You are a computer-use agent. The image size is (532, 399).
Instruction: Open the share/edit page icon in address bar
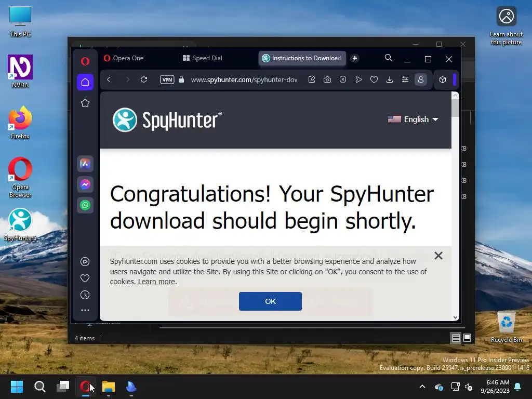pyautogui.click(x=312, y=79)
